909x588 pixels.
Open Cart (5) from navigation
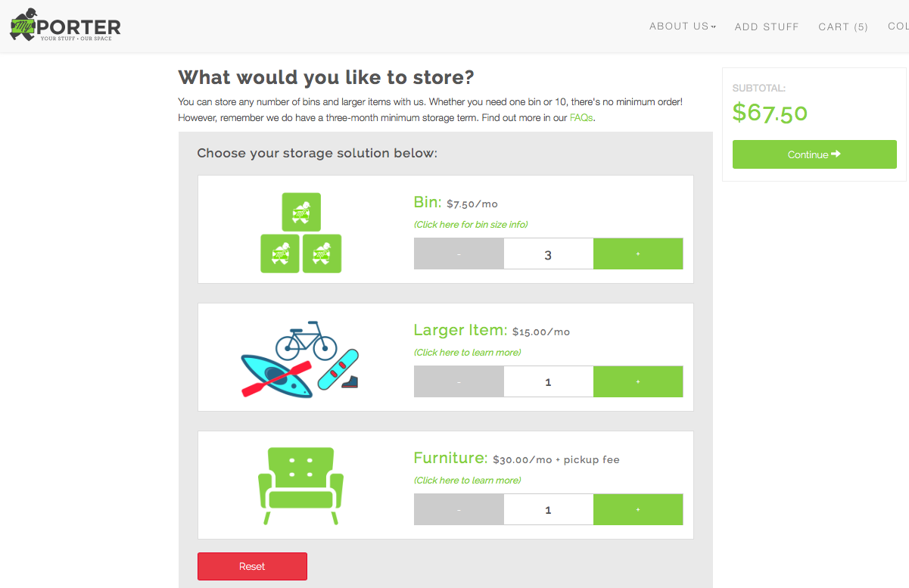[843, 27]
